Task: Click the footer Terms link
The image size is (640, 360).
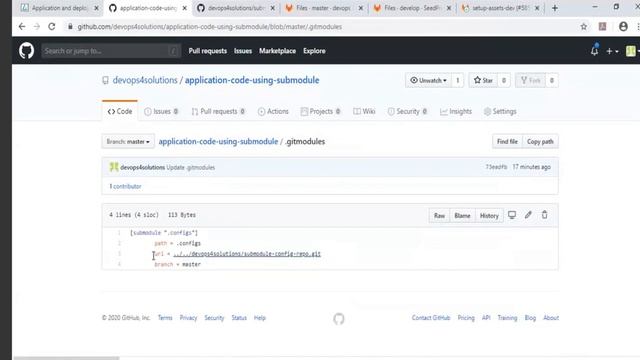Action: click(165, 318)
